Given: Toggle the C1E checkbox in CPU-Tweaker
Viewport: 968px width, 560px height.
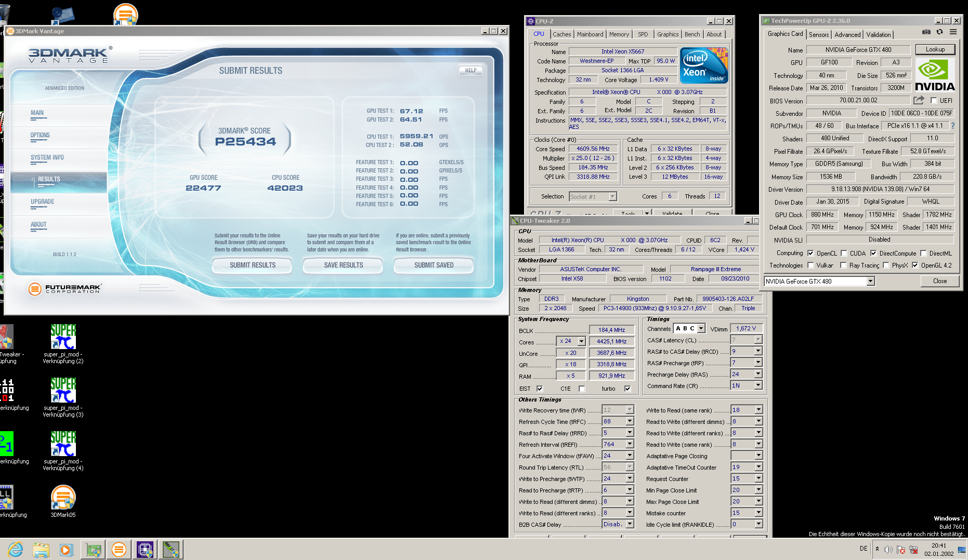Looking at the screenshot, I should [x=582, y=389].
